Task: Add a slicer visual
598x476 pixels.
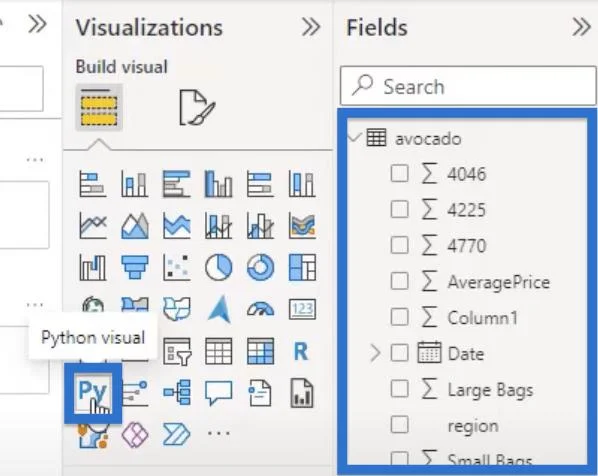Action: click(x=177, y=351)
